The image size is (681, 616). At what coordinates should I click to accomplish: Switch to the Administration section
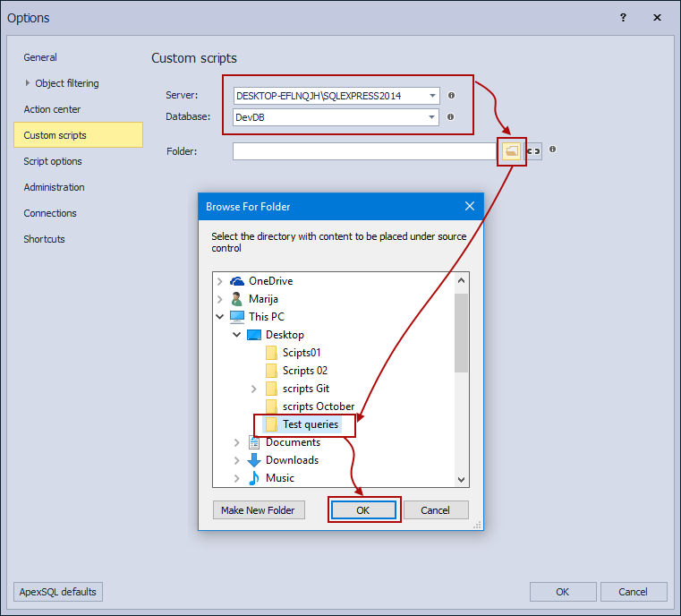[x=54, y=187]
